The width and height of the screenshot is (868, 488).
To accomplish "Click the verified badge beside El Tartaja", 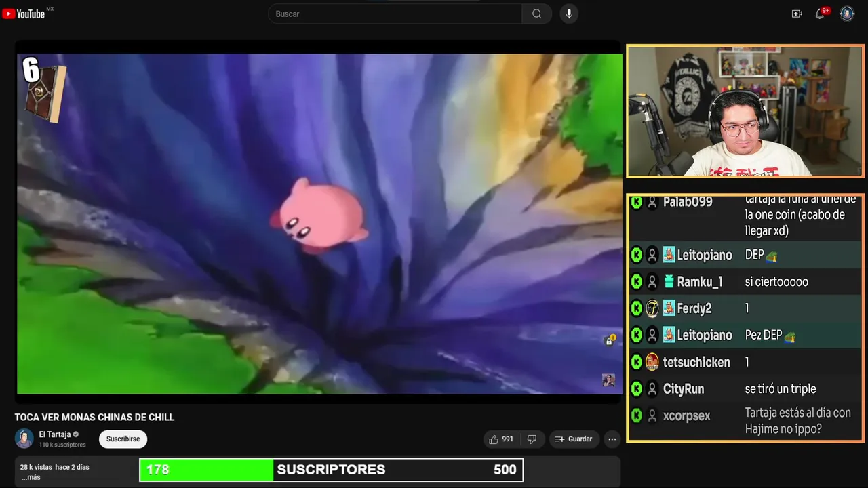I will click(x=76, y=434).
